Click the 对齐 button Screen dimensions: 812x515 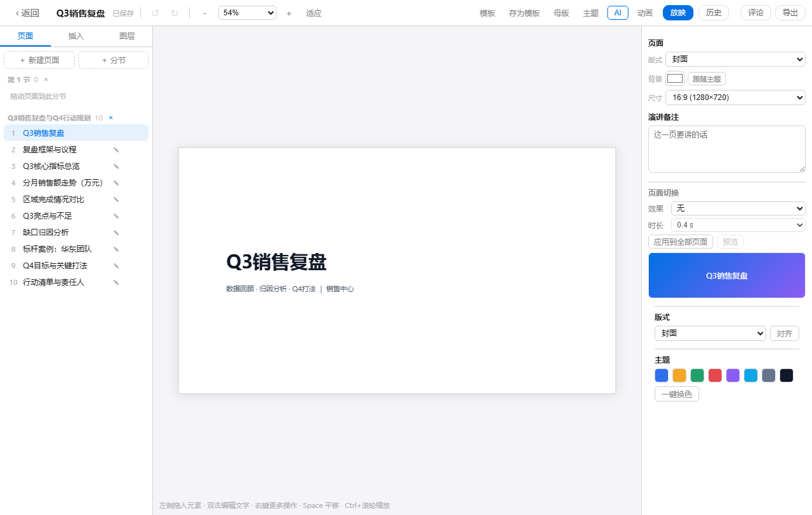785,333
